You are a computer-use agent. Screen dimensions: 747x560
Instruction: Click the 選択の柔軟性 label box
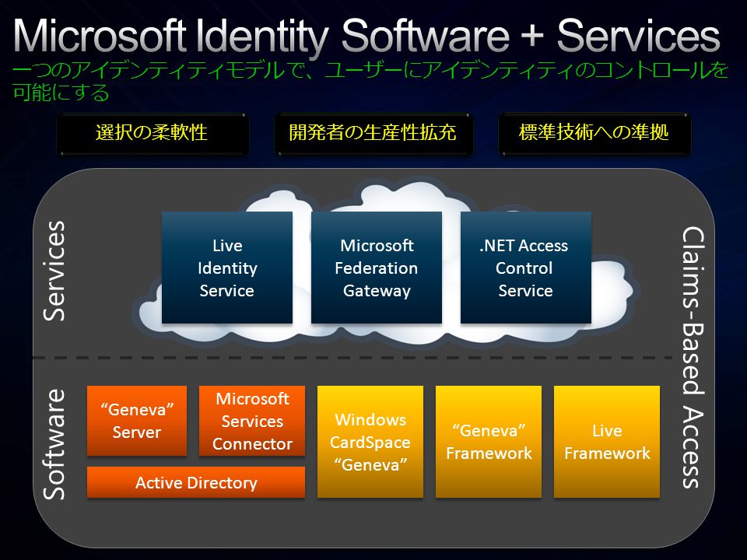[x=153, y=133]
